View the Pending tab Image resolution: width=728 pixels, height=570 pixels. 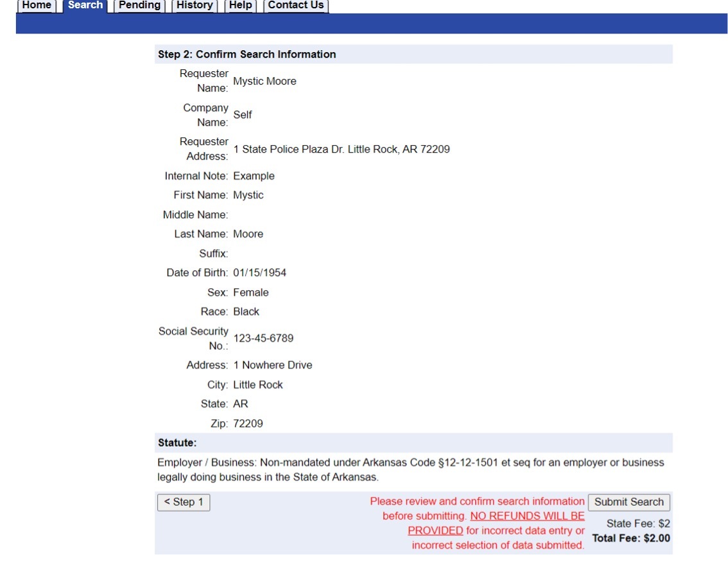(139, 5)
